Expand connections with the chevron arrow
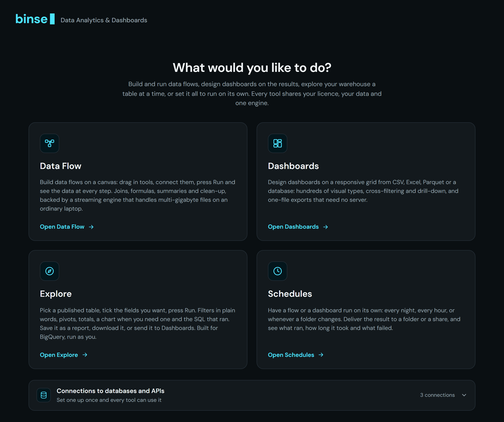 click(x=464, y=395)
